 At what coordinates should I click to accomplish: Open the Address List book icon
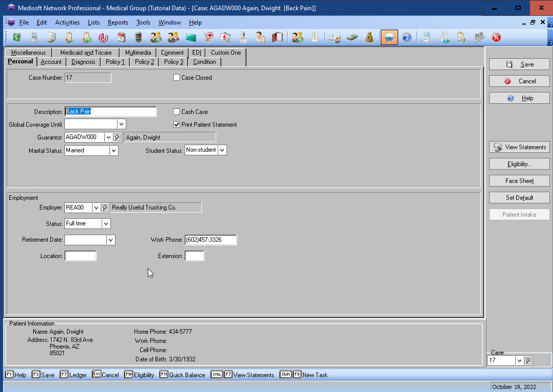click(x=278, y=37)
